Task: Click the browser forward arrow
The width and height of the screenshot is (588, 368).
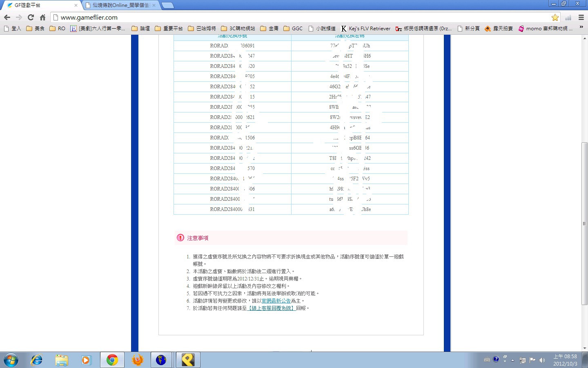Action: [x=19, y=17]
